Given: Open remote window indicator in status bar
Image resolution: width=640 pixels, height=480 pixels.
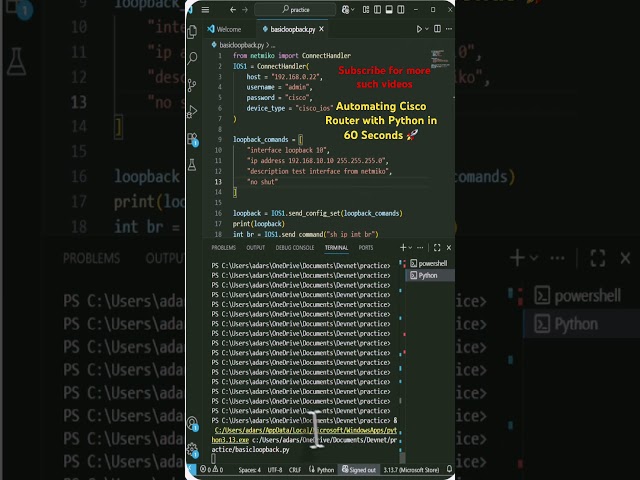Looking at the screenshot, I should [x=191, y=469].
